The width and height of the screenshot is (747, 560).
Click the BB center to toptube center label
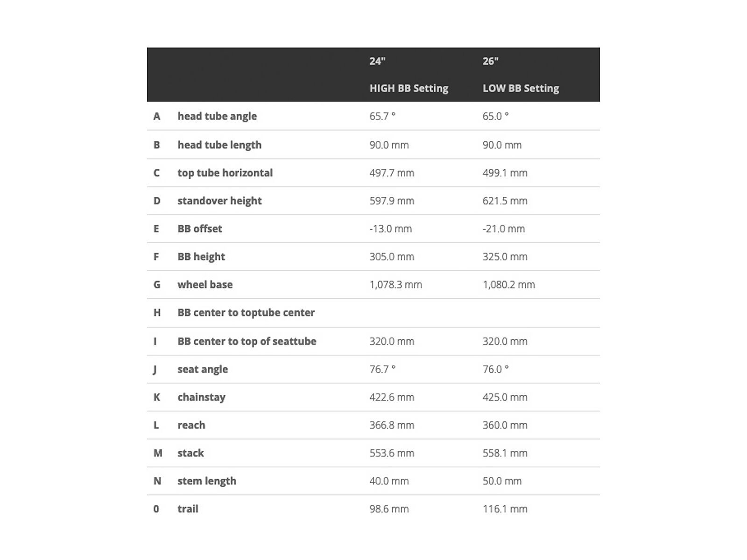click(x=246, y=313)
